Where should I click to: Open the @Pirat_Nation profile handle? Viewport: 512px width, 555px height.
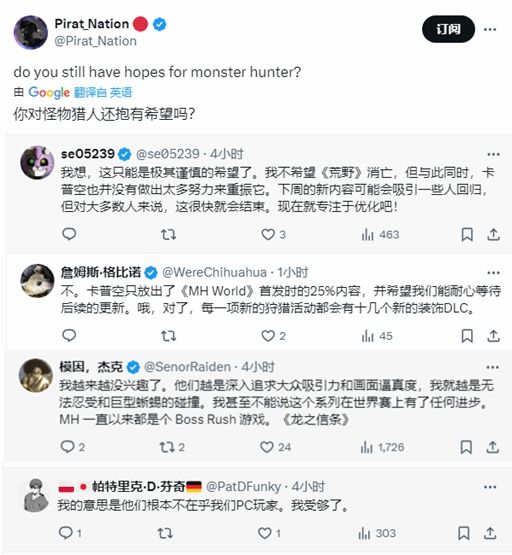96,41
